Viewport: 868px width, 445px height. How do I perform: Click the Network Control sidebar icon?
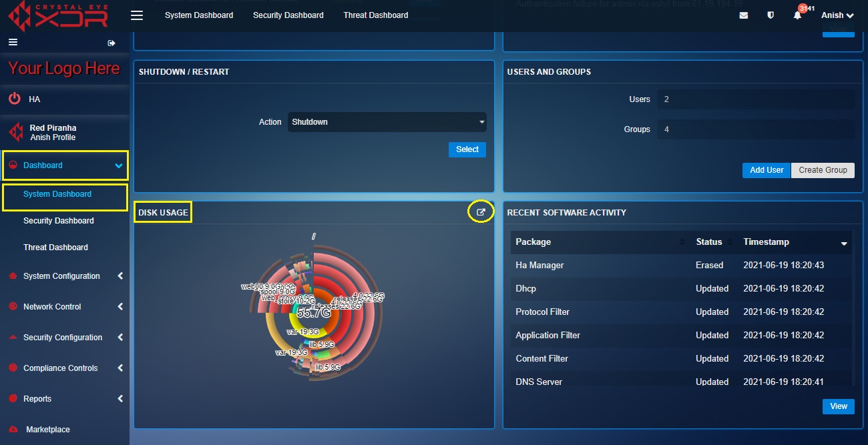click(13, 307)
